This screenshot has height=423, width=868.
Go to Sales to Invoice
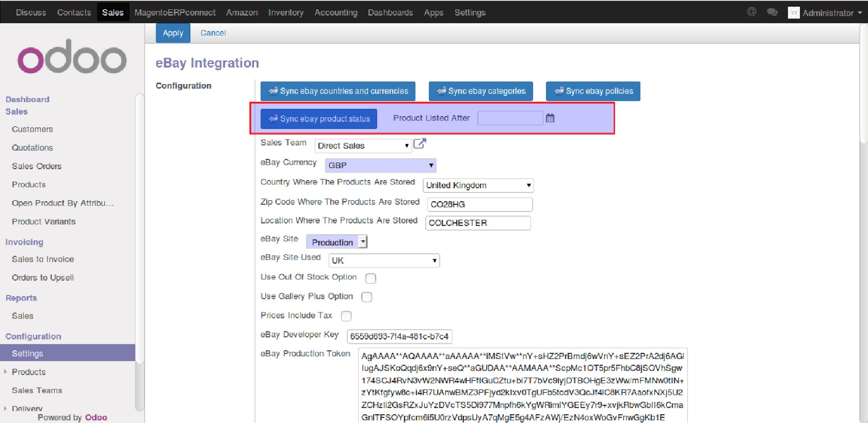click(x=43, y=260)
